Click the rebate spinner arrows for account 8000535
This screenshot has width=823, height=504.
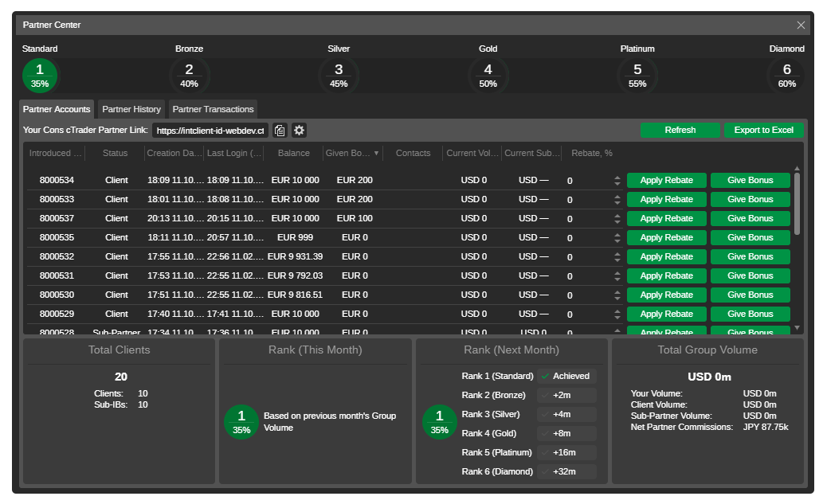[617, 238]
